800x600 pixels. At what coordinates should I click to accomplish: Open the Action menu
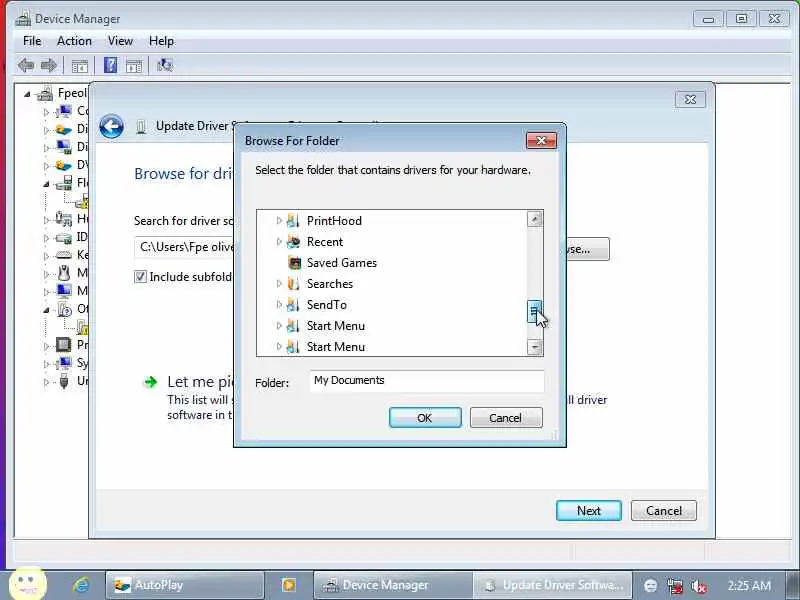[74, 41]
